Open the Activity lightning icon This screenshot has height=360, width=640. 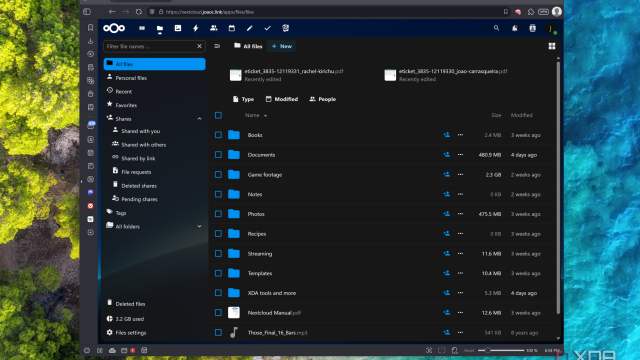196,28
